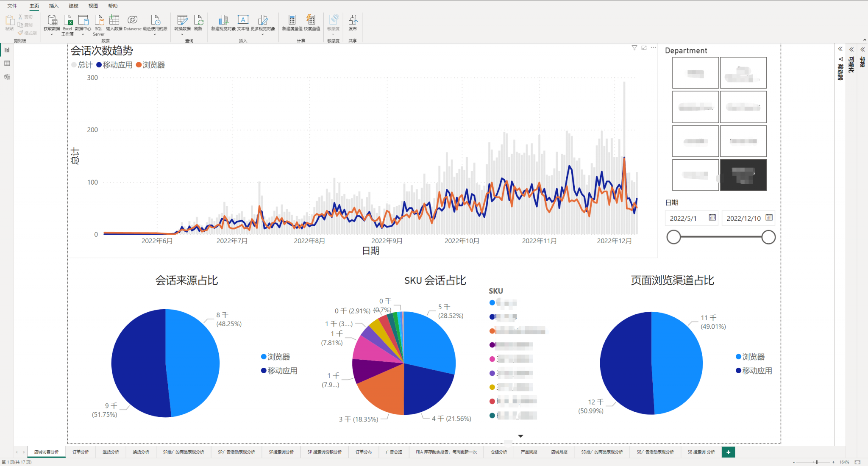Click the Excel 工作簿 icon
The image size is (868, 466).
point(68,21)
